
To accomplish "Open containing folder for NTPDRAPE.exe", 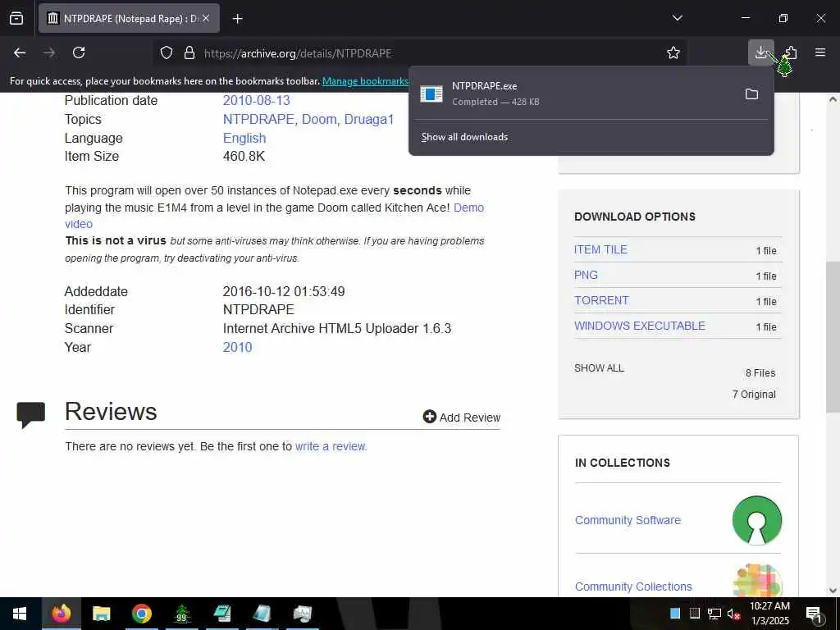I will [751, 94].
